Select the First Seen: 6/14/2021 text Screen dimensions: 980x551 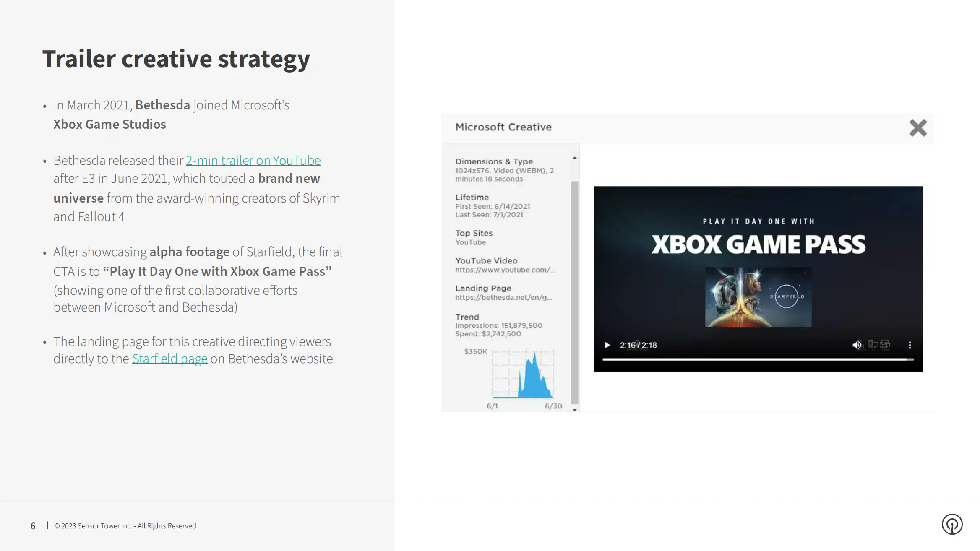pyautogui.click(x=493, y=206)
